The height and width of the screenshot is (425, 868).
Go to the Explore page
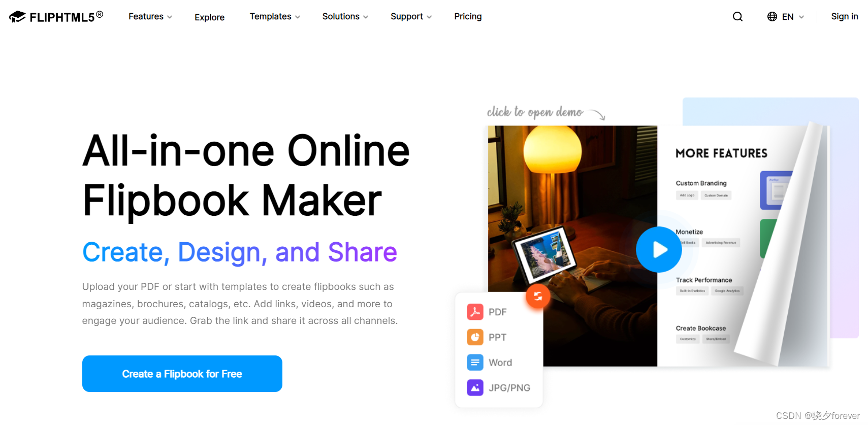tap(209, 17)
